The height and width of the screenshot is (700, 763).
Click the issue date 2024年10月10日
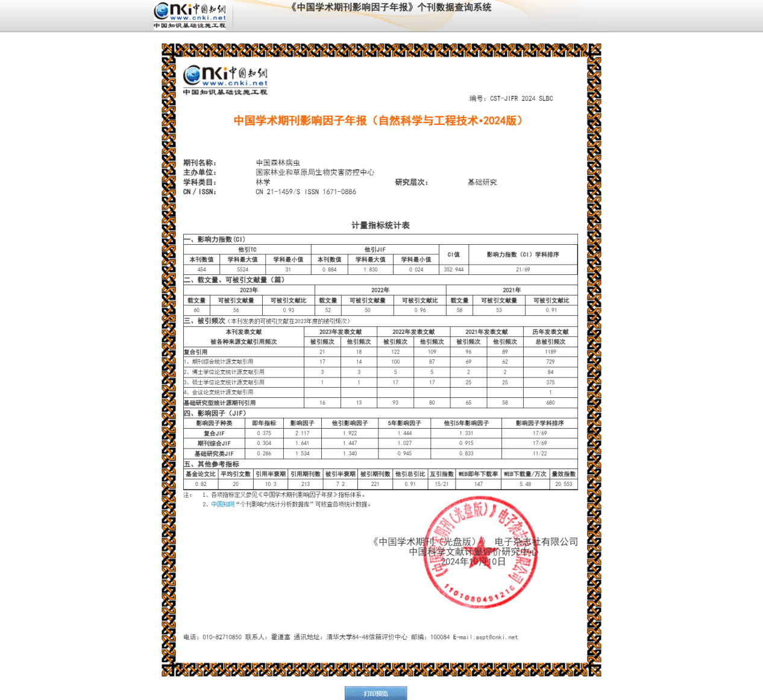point(473,561)
